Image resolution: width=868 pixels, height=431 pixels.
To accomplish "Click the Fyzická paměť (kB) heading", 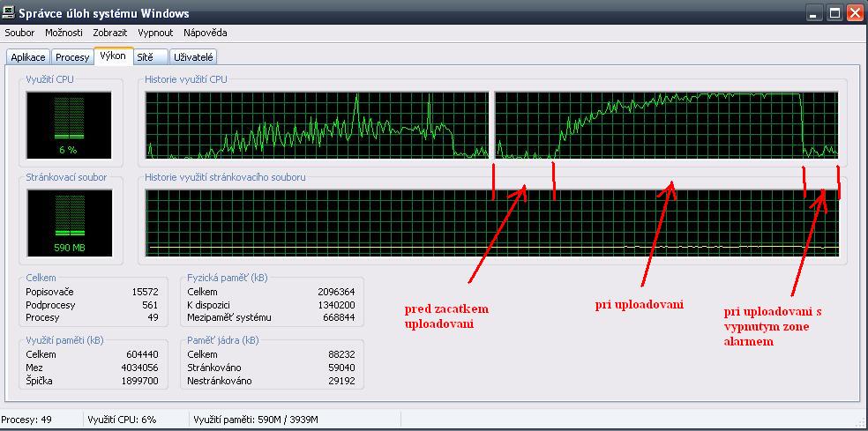I will (x=227, y=278).
